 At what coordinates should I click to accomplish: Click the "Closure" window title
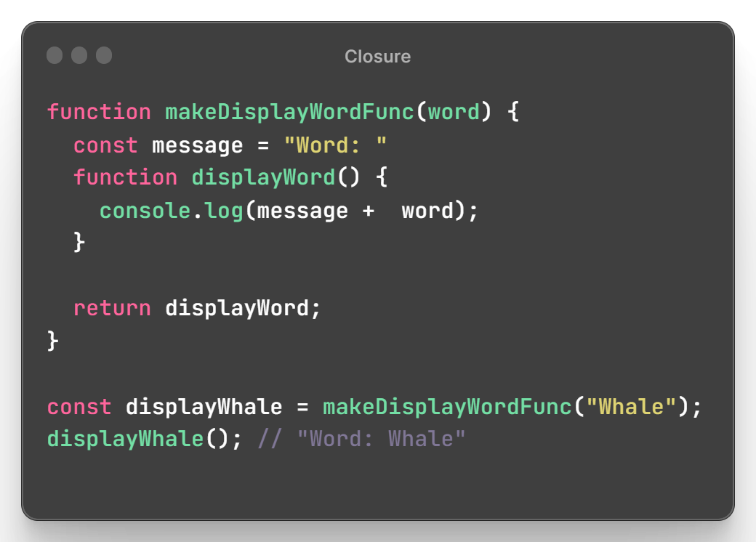pos(377,57)
